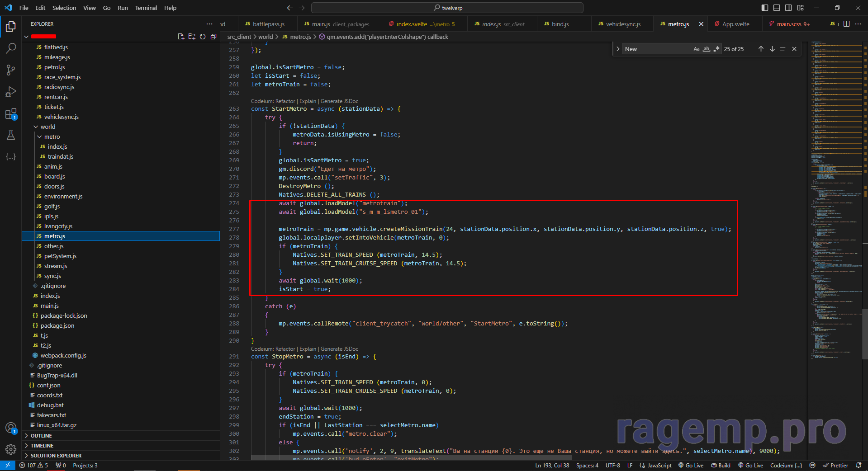
Task: Create new file in Explorer
Action: (x=181, y=37)
